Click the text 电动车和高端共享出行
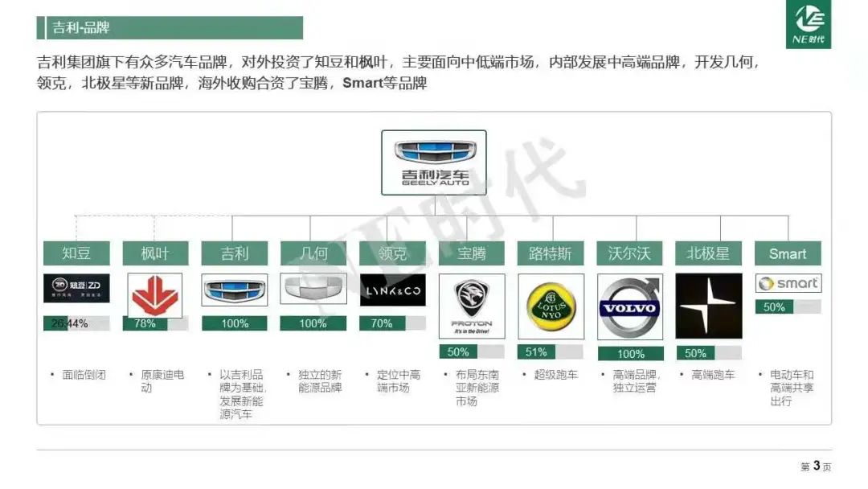 tap(792, 388)
